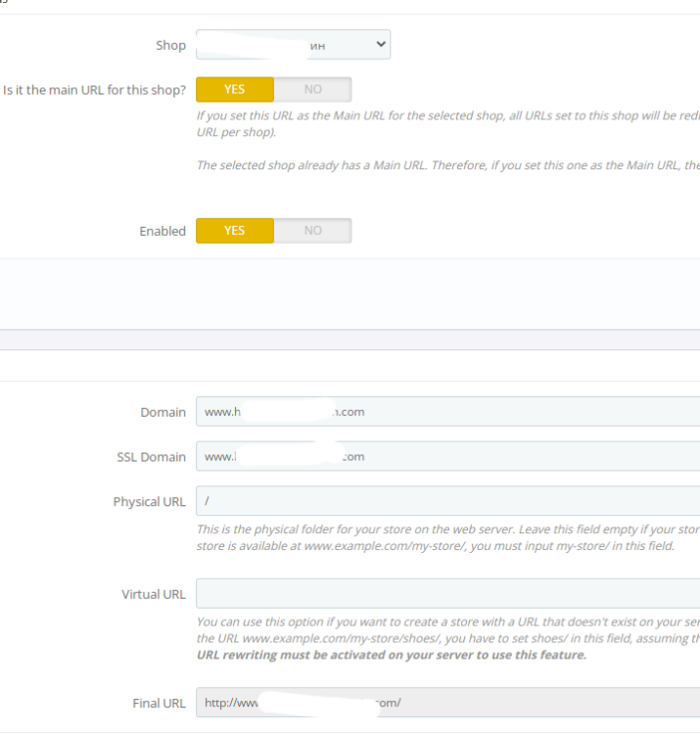Click the SSL Domain label
This screenshot has height=734, width=700.
pos(151,457)
